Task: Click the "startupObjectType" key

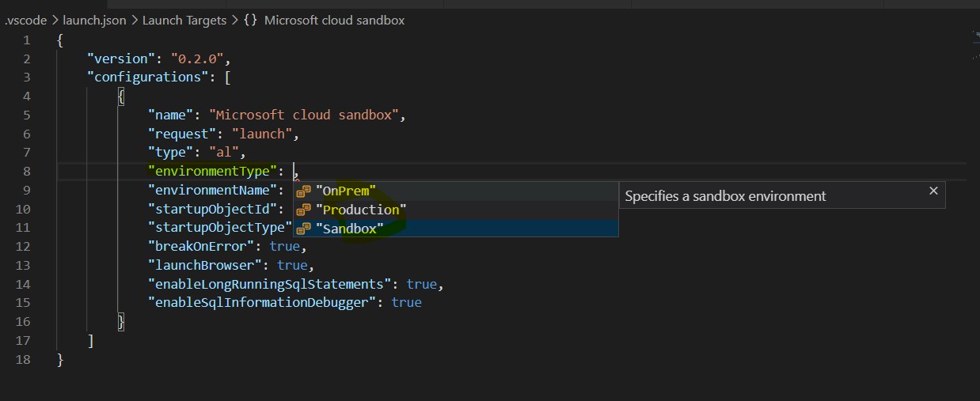Action: pos(220,228)
